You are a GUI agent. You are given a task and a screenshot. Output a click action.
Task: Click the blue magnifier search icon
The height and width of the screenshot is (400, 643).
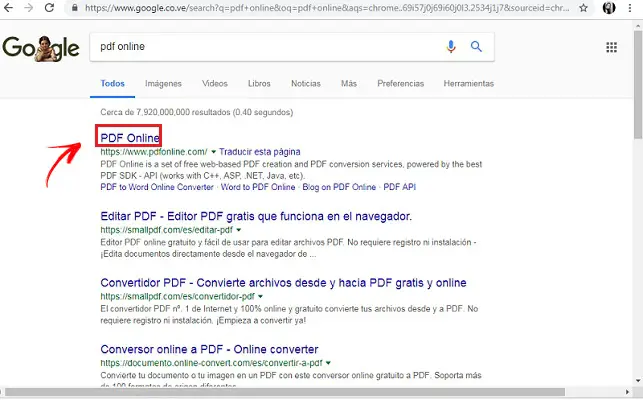(476, 46)
